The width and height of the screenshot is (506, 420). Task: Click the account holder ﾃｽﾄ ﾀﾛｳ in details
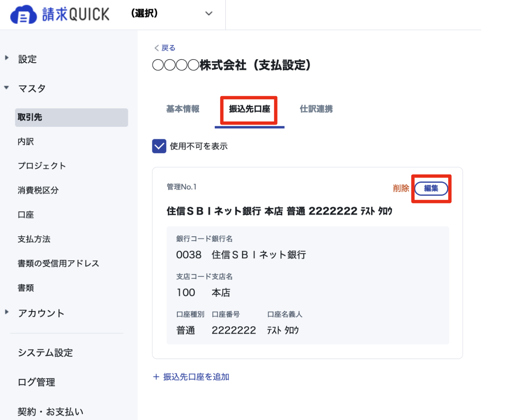point(283,331)
